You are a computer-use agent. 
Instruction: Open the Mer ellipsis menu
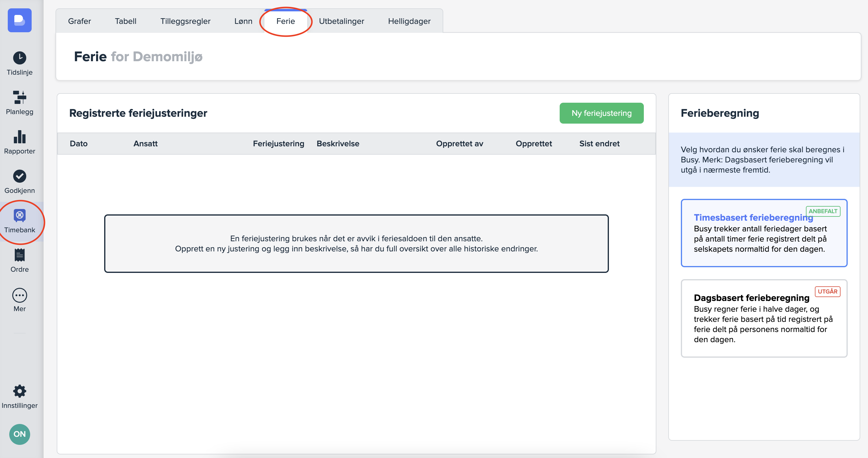click(19, 295)
